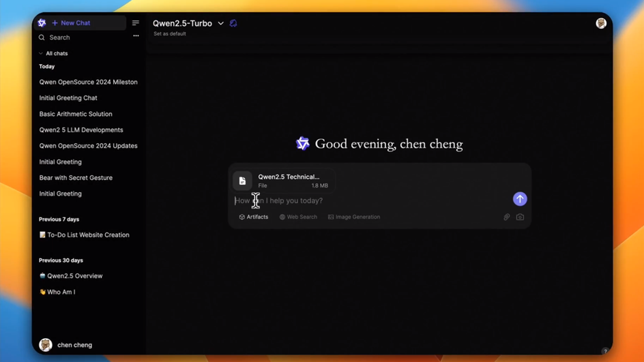Open Initial Greeting Chat conversation
The height and width of the screenshot is (362, 644).
click(68, 98)
